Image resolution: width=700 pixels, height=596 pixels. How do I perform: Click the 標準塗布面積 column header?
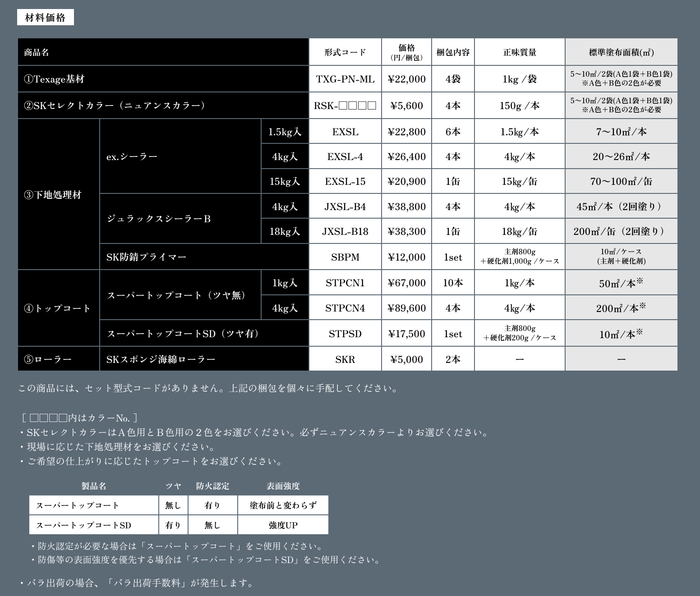click(621, 52)
